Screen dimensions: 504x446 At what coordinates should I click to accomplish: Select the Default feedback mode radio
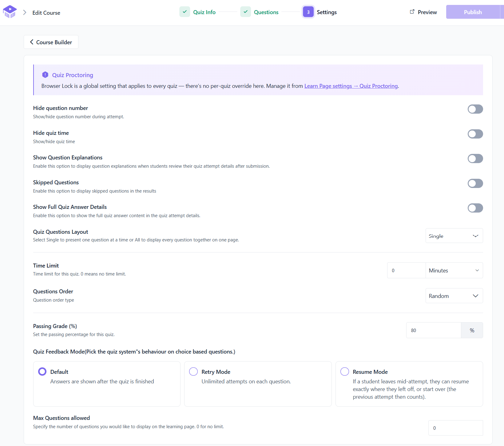[42, 372]
